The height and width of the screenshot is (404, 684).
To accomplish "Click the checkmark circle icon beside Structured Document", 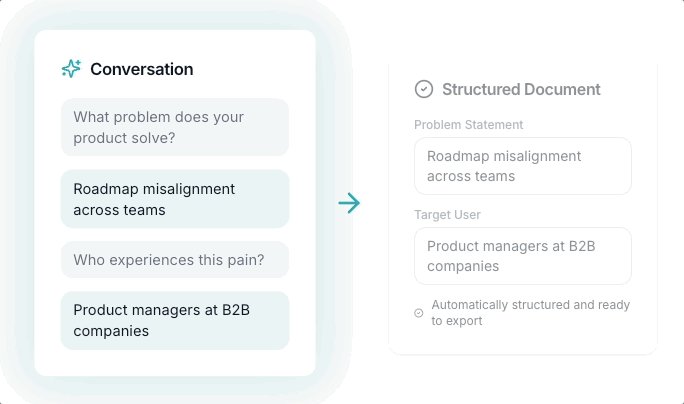I will tap(424, 89).
